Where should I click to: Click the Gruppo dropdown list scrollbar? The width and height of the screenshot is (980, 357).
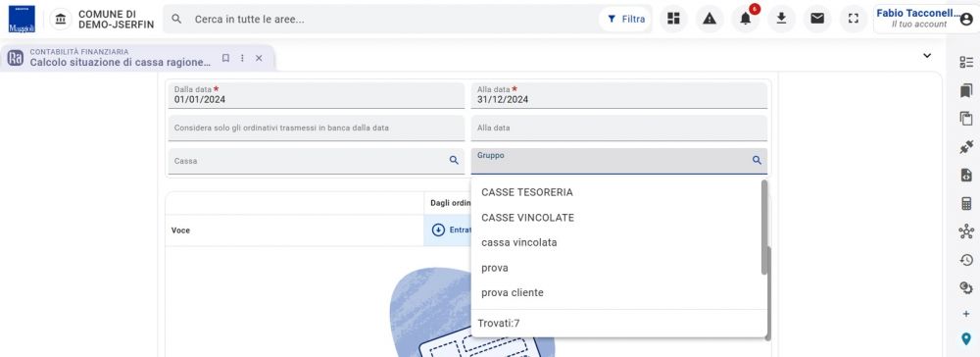(763, 227)
